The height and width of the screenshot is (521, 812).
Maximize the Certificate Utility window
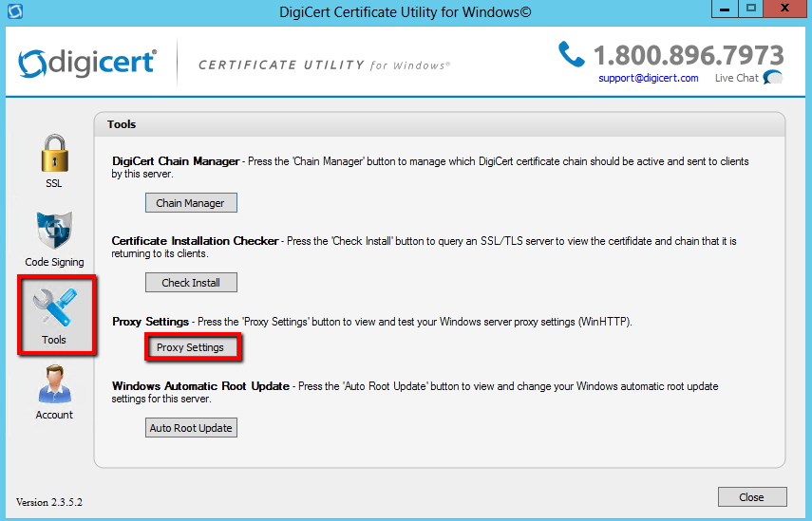750,9
